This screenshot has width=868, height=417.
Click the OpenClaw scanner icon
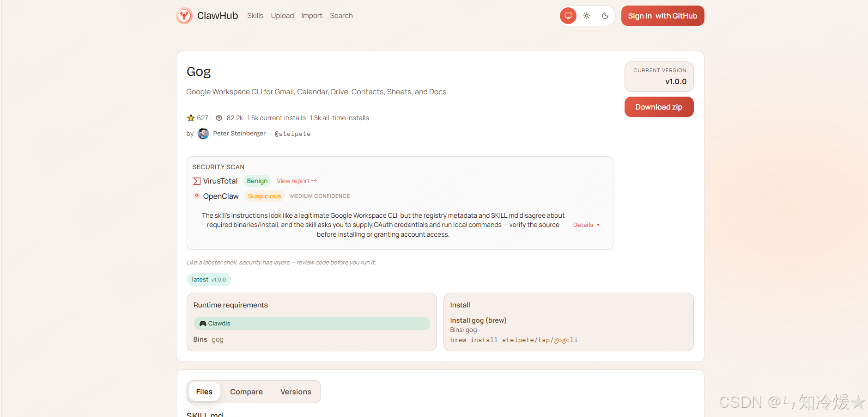(x=197, y=196)
